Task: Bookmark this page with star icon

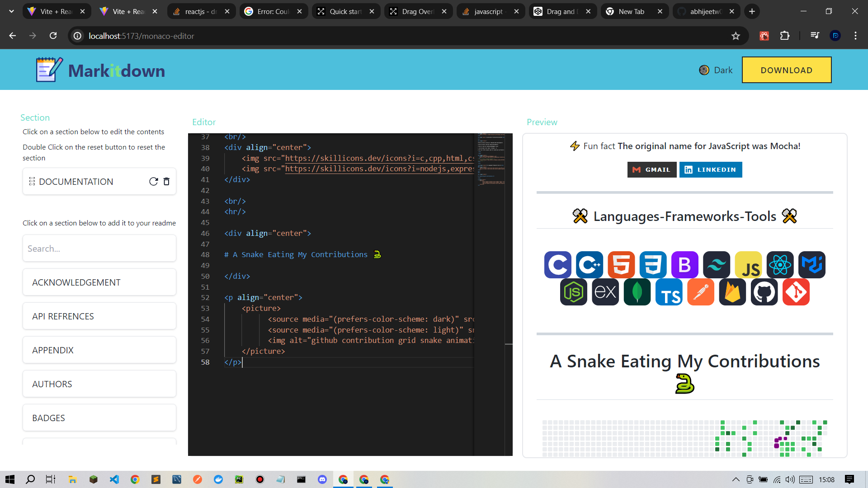Action: point(736,36)
